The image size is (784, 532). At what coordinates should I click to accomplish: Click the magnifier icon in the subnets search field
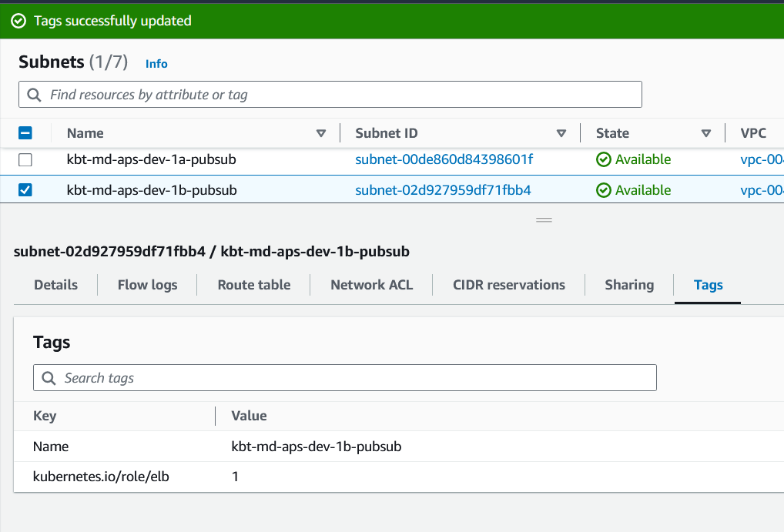coord(34,95)
